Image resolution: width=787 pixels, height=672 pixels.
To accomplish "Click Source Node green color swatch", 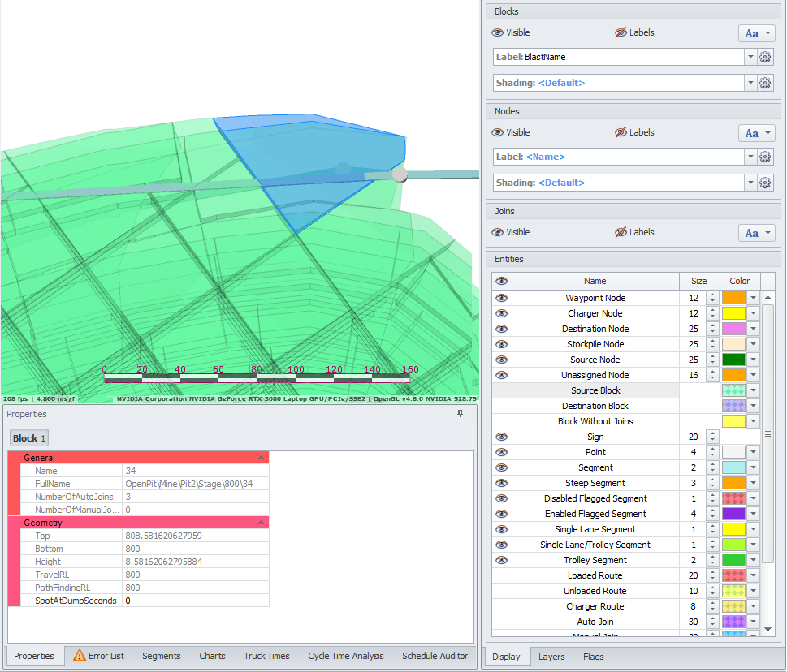I will pyautogui.click(x=733, y=360).
